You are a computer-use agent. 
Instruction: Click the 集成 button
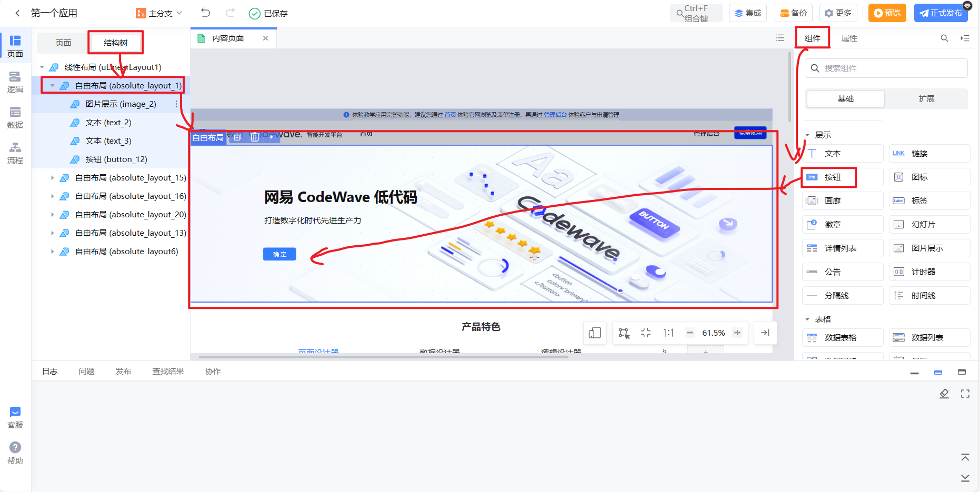click(748, 13)
